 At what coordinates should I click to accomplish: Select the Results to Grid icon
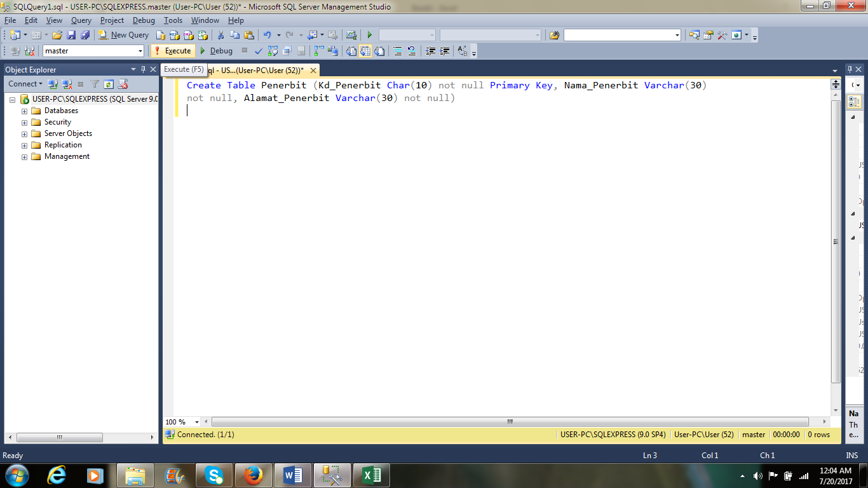click(x=367, y=51)
